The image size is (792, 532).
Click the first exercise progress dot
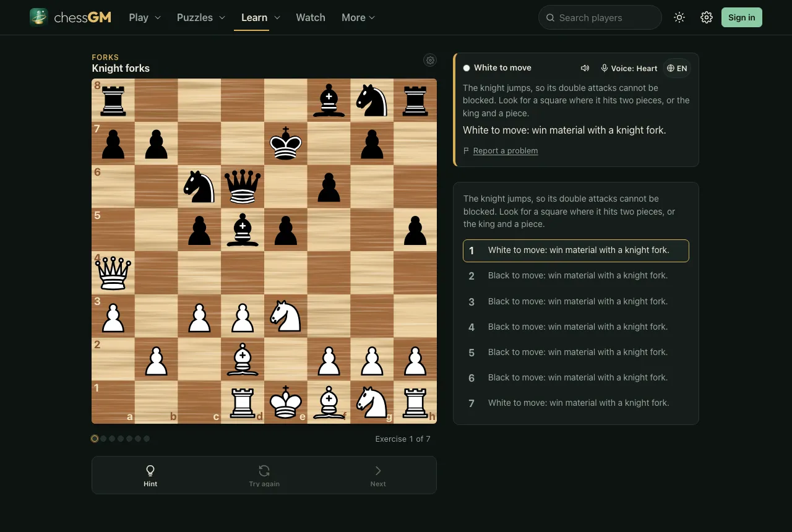[95, 439]
